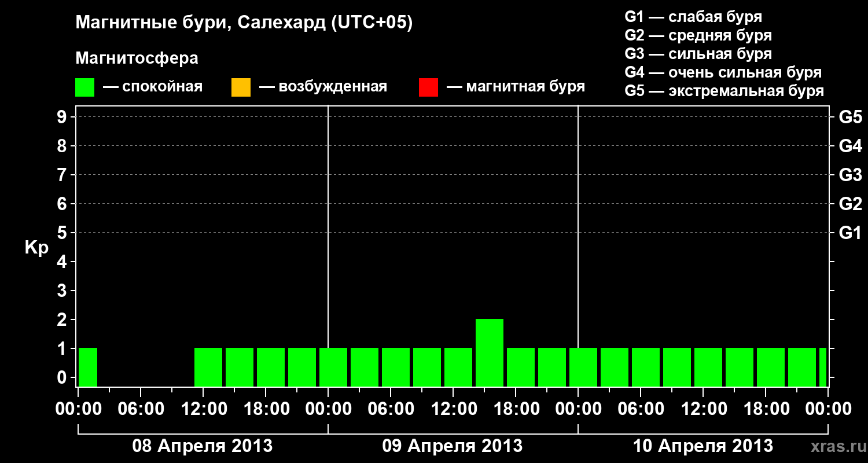Click the '08 Апреля 2013' date label

click(x=203, y=446)
